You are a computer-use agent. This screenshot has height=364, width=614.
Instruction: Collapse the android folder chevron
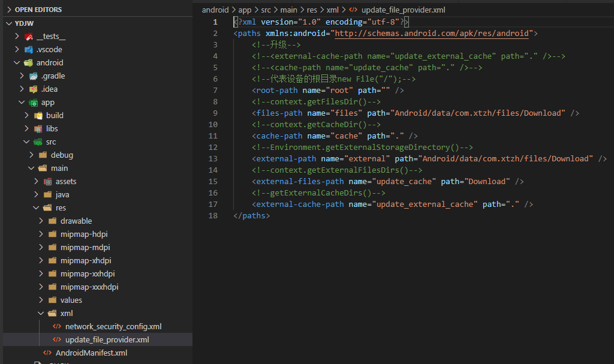[16, 63]
